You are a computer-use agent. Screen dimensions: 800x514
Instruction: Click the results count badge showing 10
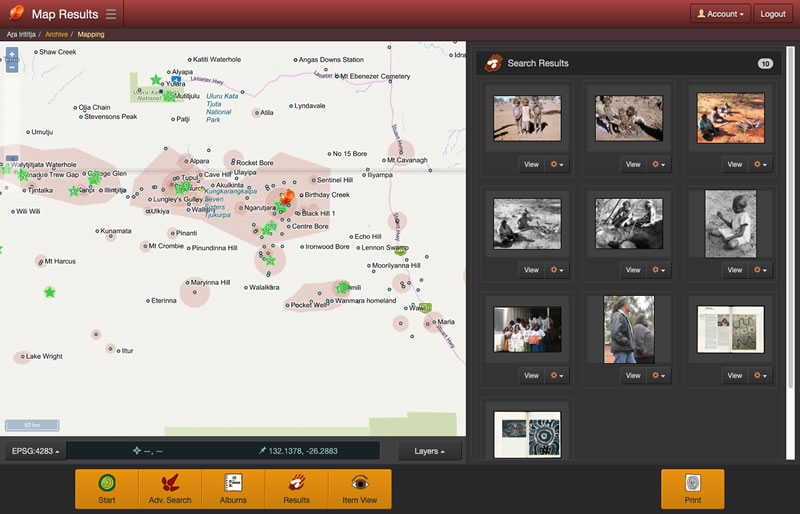click(765, 64)
